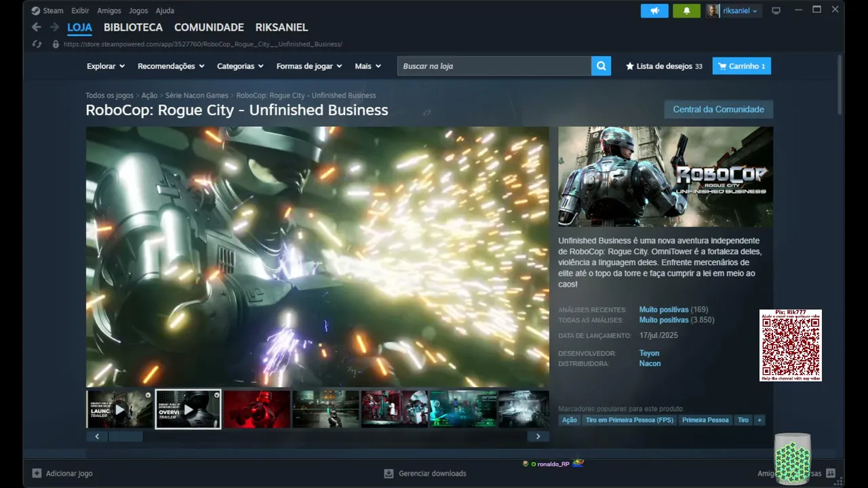Open the Jogos menu
The width and height of the screenshot is (868, 488).
[138, 11]
